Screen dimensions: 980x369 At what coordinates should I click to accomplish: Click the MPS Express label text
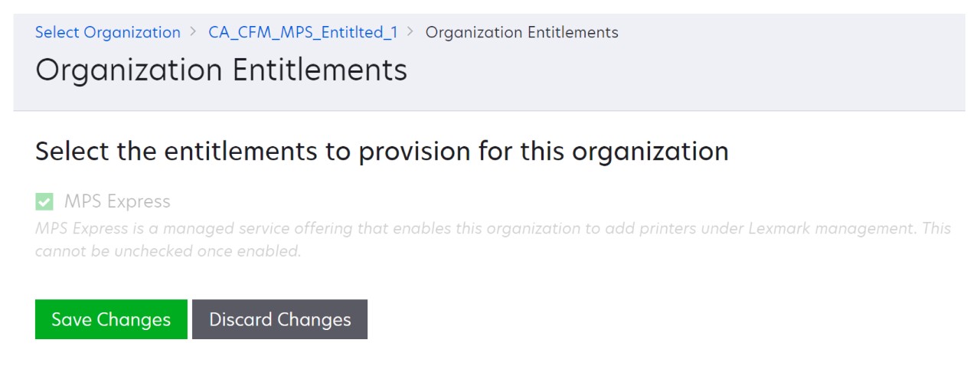pos(117,201)
